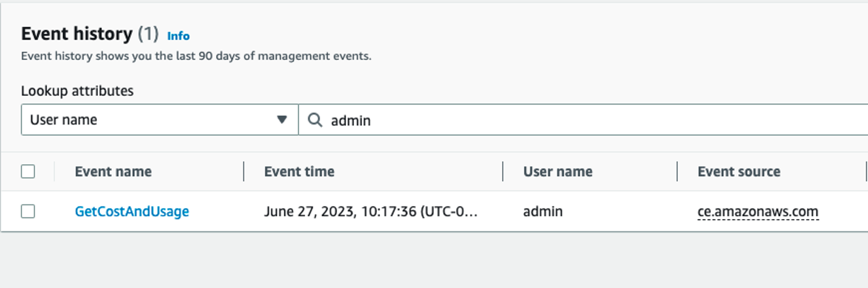Click divider between Event time and User name

pyautogui.click(x=503, y=172)
